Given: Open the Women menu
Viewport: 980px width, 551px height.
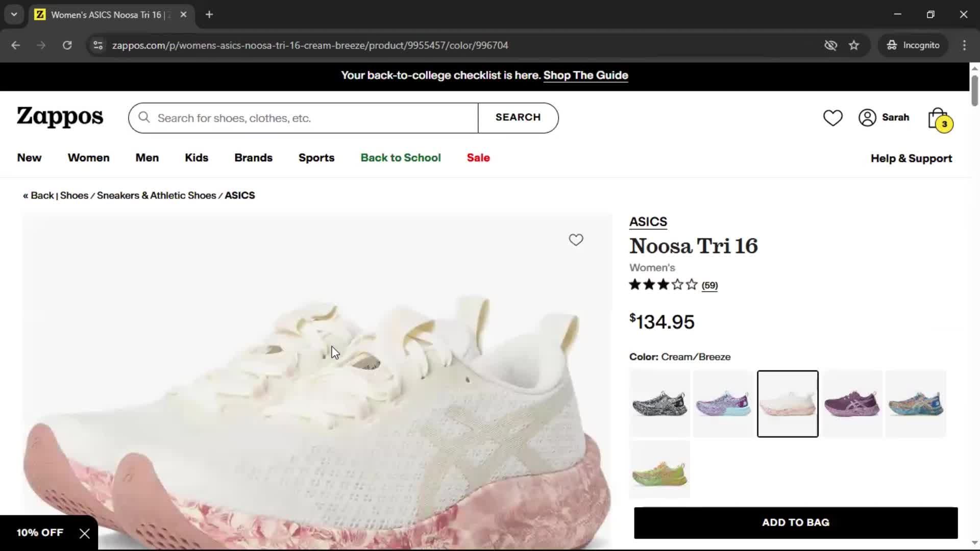Looking at the screenshot, I should 88,158.
